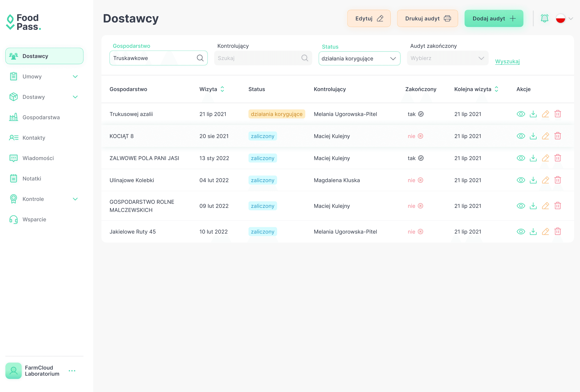Download audit for KOCIĄT 8 row
The image size is (580, 392).
(x=533, y=136)
